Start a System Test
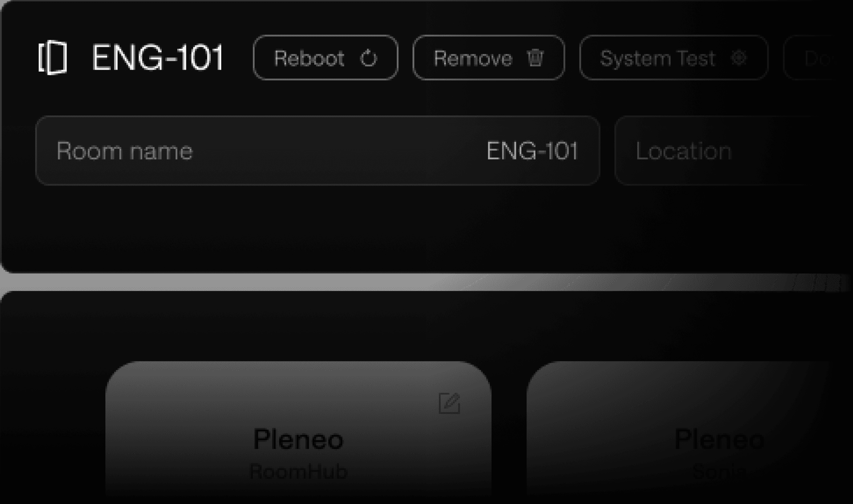This screenshot has height=504, width=853. [674, 57]
